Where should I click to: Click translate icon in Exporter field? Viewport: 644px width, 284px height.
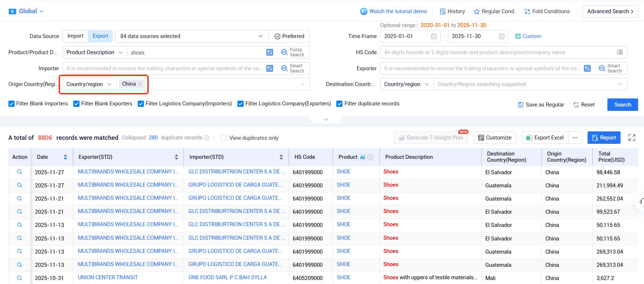tap(587, 68)
